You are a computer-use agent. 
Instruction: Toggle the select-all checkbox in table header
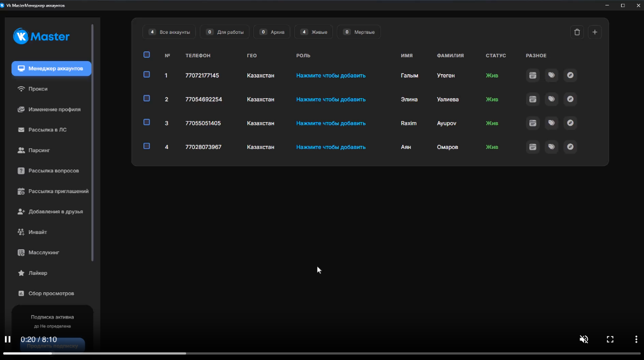[x=146, y=55]
